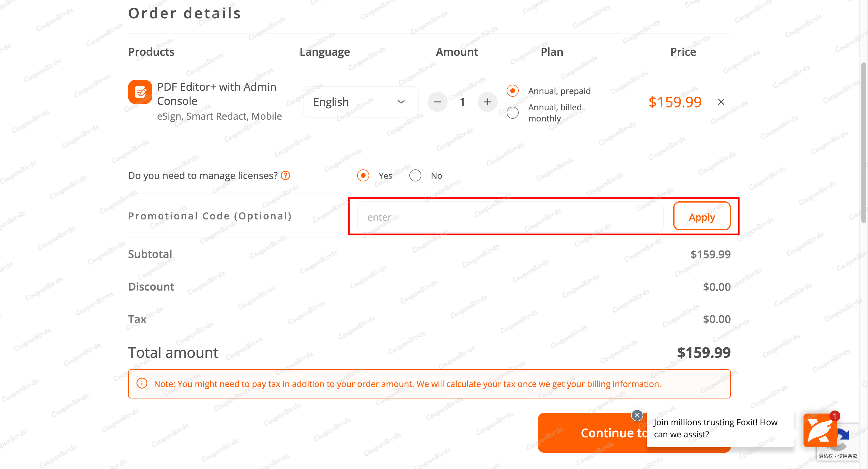Dismiss the chat greeting message

[637, 415]
